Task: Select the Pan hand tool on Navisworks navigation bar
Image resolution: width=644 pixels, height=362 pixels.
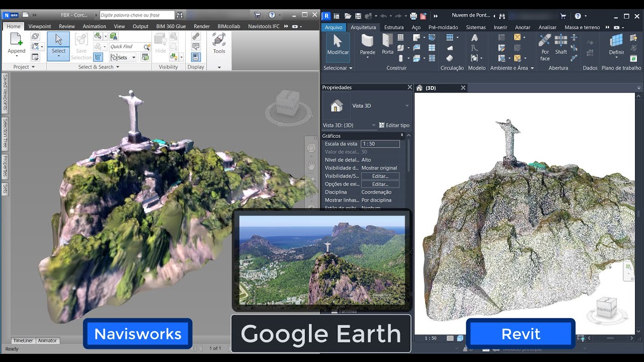Action: tap(311, 165)
